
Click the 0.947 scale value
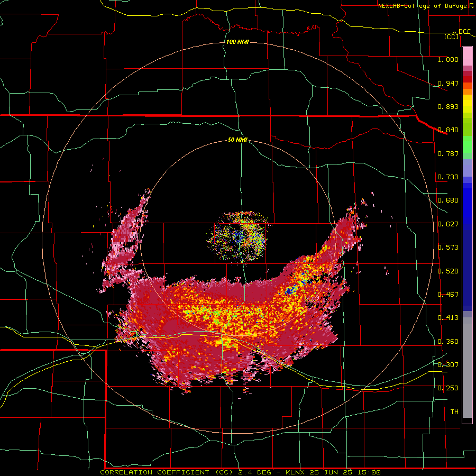coord(448,83)
